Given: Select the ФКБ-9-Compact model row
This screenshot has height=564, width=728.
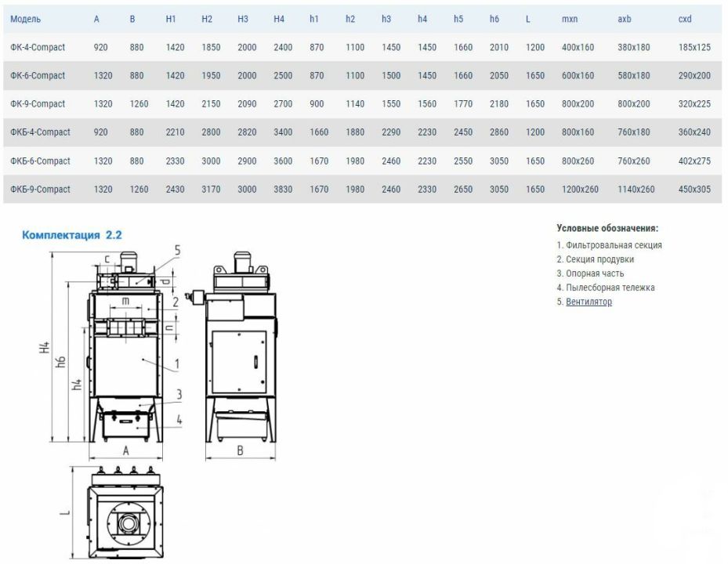Looking at the screenshot, I should tap(362, 190).
